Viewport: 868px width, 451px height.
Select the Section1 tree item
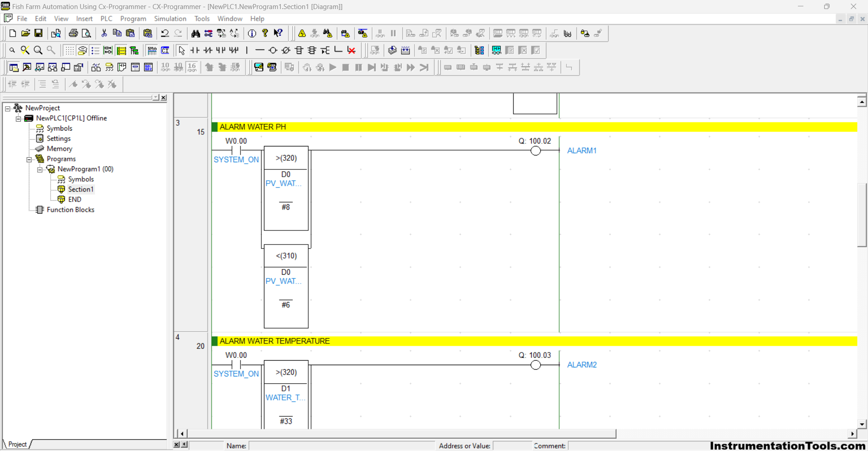[x=81, y=189]
